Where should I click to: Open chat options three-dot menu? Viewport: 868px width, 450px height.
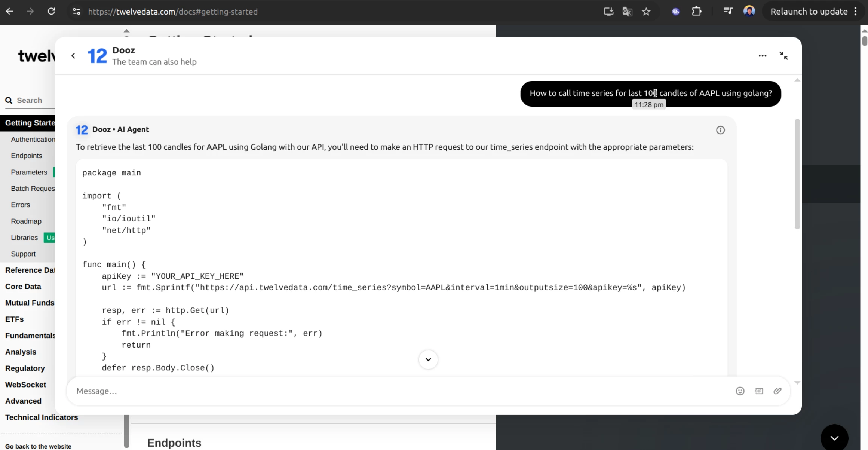pos(762,56)
